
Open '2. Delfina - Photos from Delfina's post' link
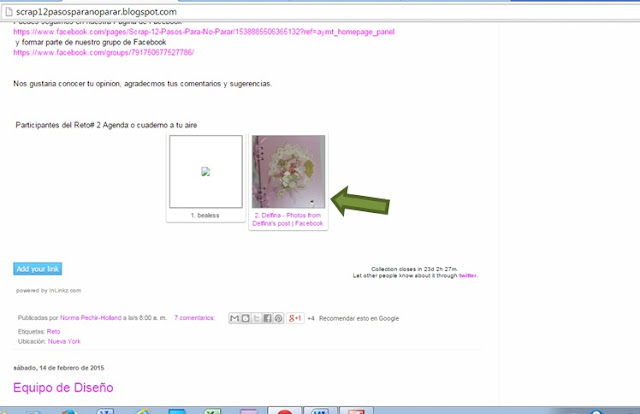[x=288, y=219]
